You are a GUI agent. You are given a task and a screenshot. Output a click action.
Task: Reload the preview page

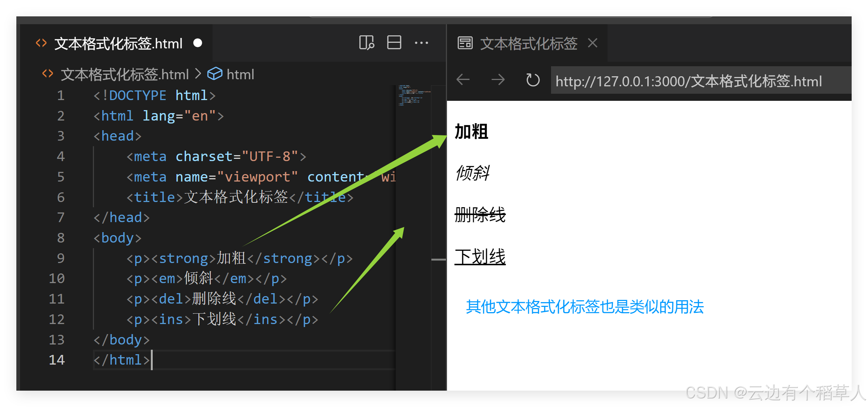tap(532, 80)
